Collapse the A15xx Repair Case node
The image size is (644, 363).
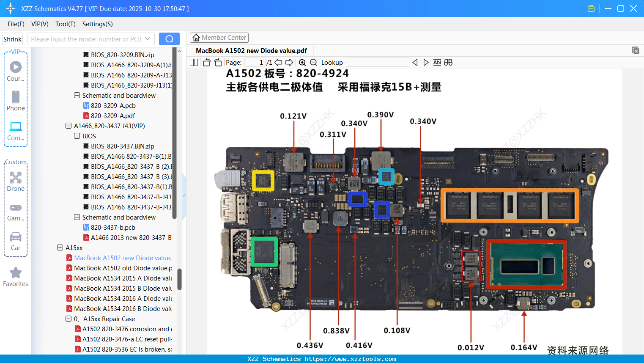(x=69, y=319)
